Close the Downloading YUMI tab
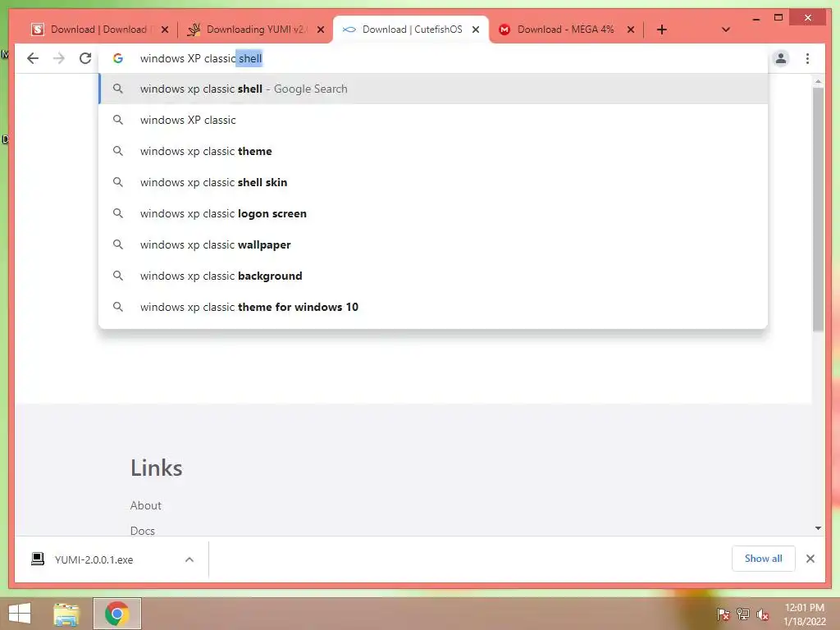This screenshot has width=840, height=630. (x=321, y=30)
